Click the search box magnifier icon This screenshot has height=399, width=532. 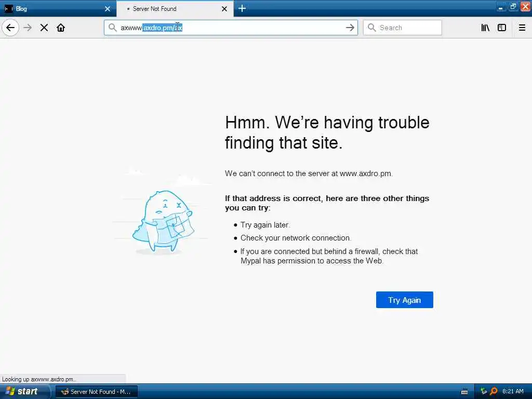372,28
